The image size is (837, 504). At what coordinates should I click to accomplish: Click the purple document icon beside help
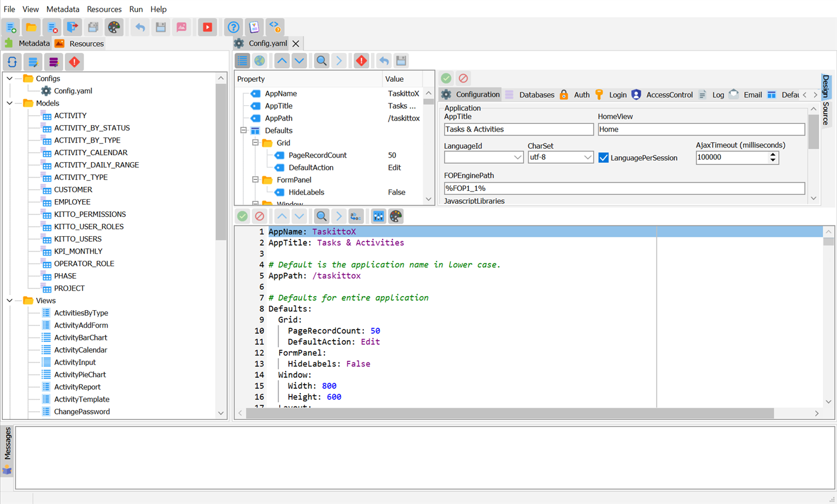click(254, 27)
